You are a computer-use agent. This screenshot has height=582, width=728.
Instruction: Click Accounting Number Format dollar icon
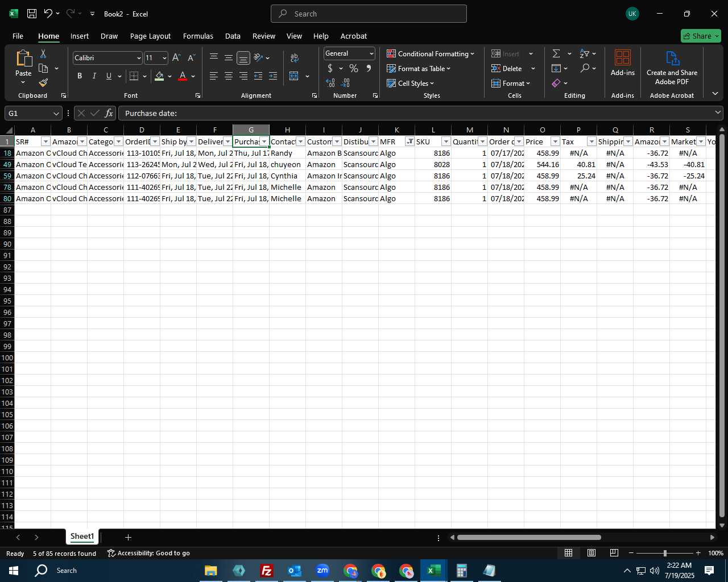click(330, 68)
